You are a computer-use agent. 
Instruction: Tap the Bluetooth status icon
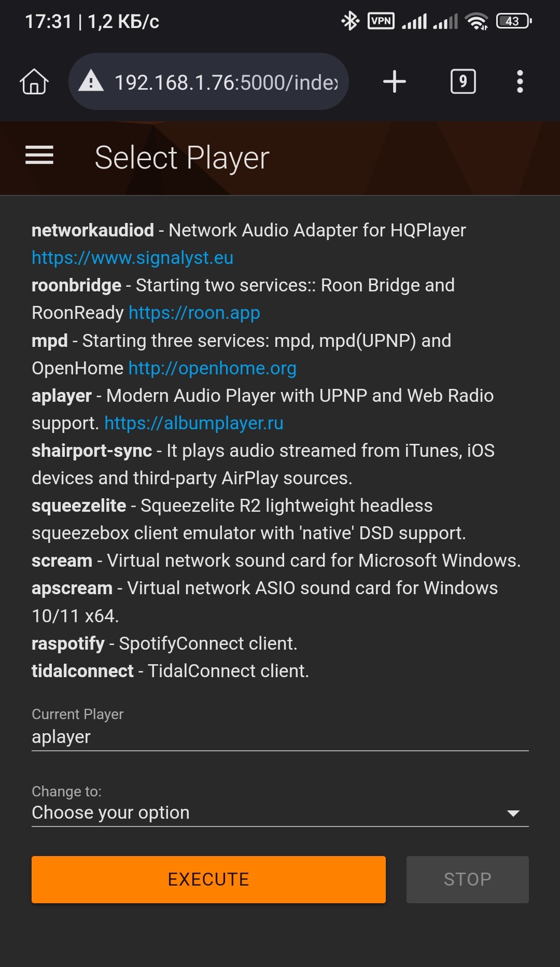coord(350,21)
